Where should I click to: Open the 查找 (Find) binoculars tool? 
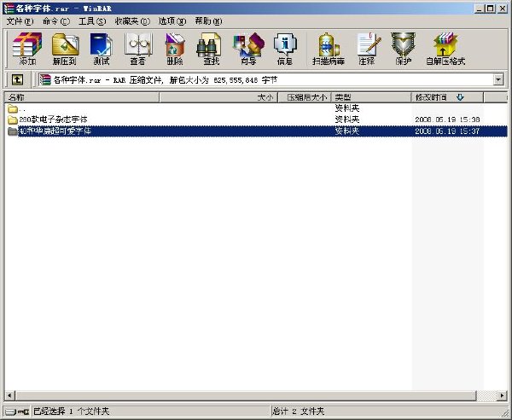pyautogui.click(x=211, y=49)
